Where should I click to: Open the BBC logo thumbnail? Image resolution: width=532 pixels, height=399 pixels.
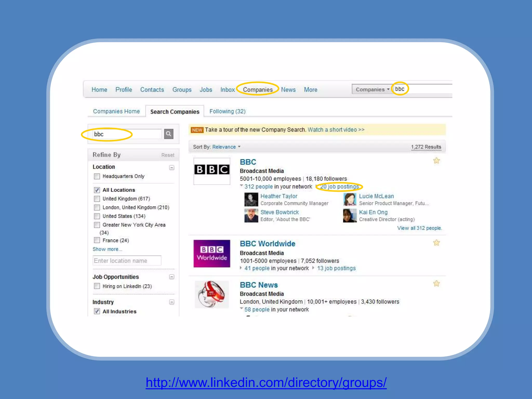point(212,171)
